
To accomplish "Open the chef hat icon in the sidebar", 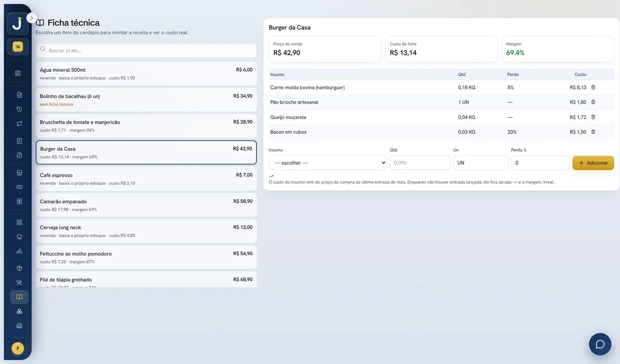I will (19, 237).
